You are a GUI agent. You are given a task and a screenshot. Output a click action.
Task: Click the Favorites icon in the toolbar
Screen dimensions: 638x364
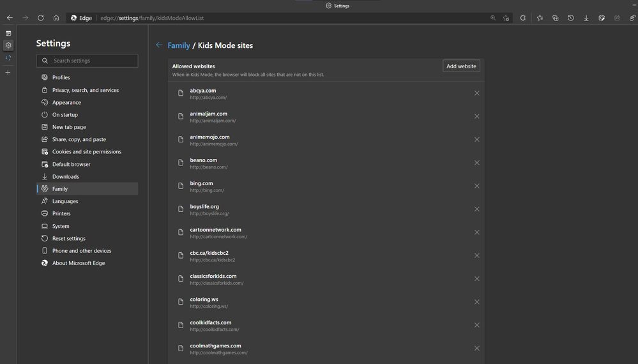click(540, 18)
